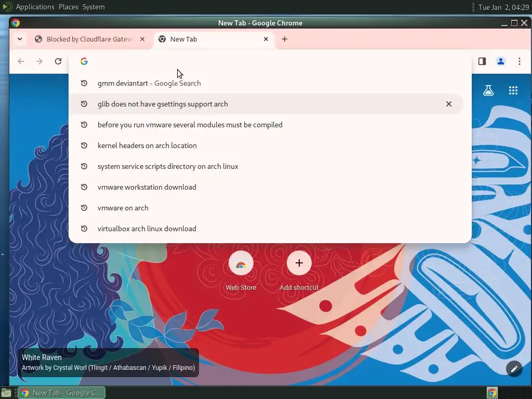Click the back navigation arrow

[21, 61]
